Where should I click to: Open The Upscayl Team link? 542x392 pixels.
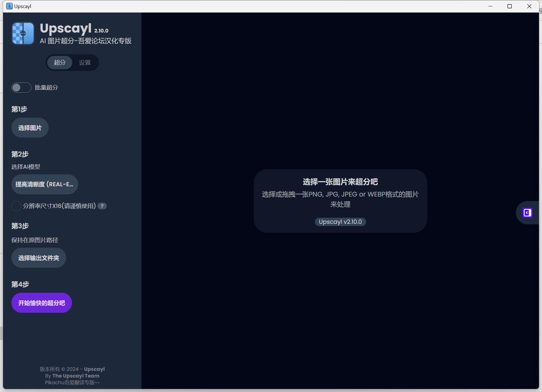click(x=76, y=376)
